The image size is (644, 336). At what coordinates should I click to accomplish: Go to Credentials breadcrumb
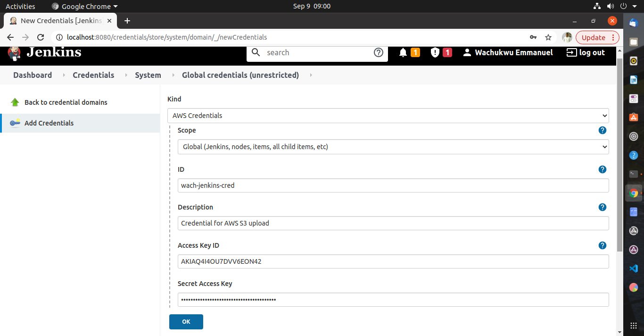pyautogui.click(x=93, y=75)
